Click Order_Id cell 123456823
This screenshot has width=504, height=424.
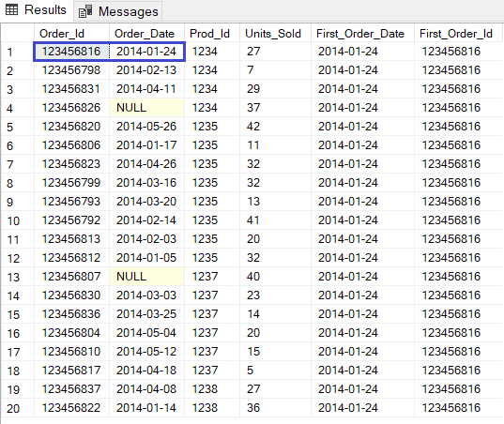71,164
